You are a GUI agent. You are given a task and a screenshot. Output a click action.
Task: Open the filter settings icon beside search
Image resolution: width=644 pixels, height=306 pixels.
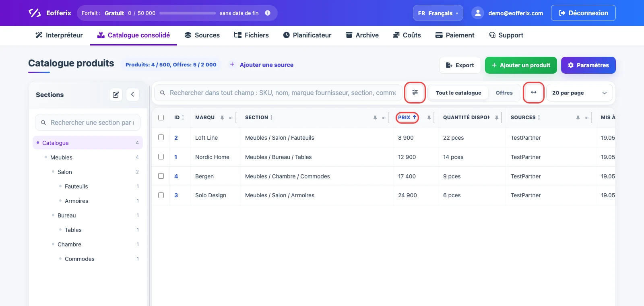[415, 93]
